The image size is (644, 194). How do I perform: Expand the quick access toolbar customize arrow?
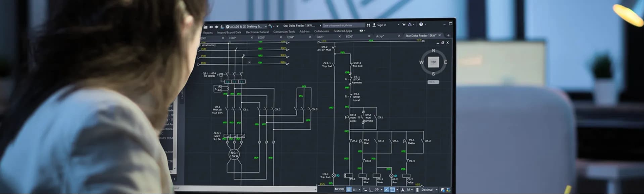(278, 26)
